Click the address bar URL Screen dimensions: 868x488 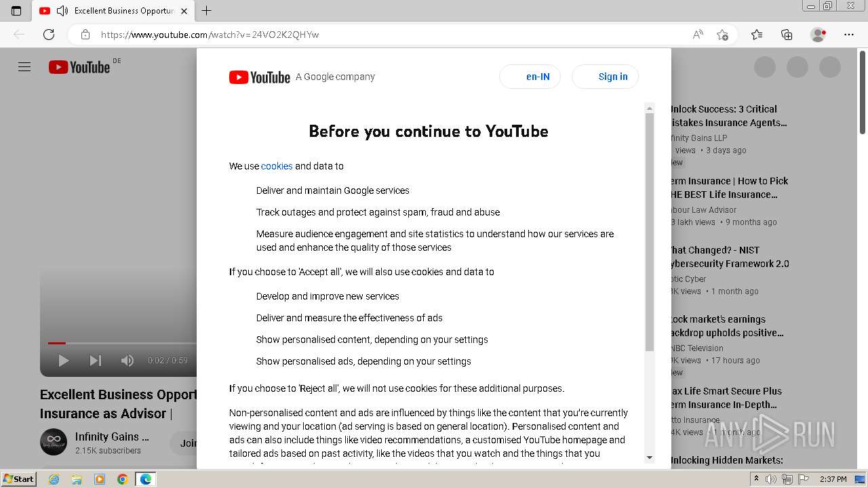[210, 35]
